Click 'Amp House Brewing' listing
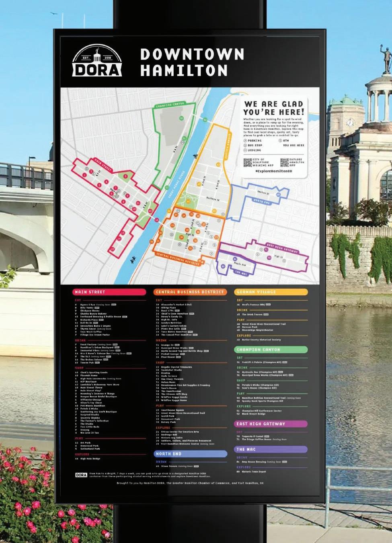Image resolution: width=392 pixels, height=543 pixels. [254, 462]
